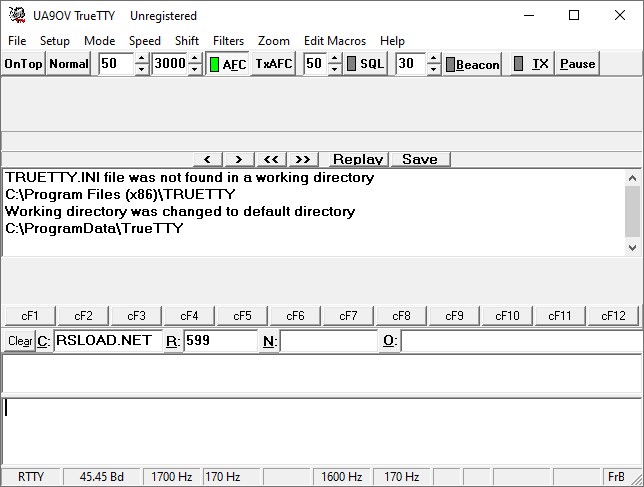The image size is (644, 487).
Task: Increase the beacon 30 value with up arrow
Action: [x=434, y=58]
